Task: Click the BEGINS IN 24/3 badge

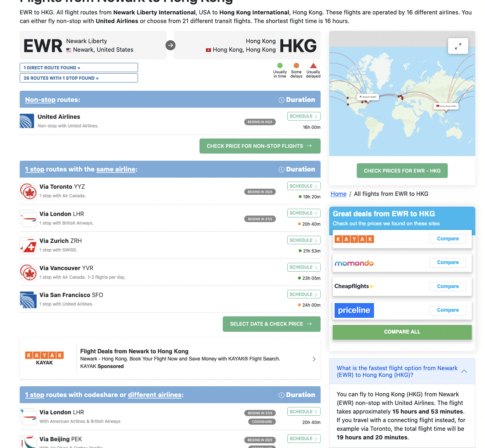Action: [x=260, y=122]
